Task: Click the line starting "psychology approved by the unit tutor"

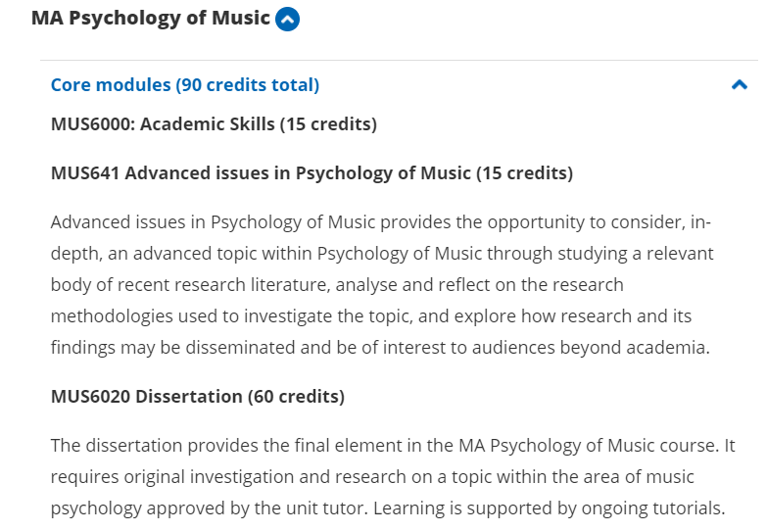Action: 387,508
